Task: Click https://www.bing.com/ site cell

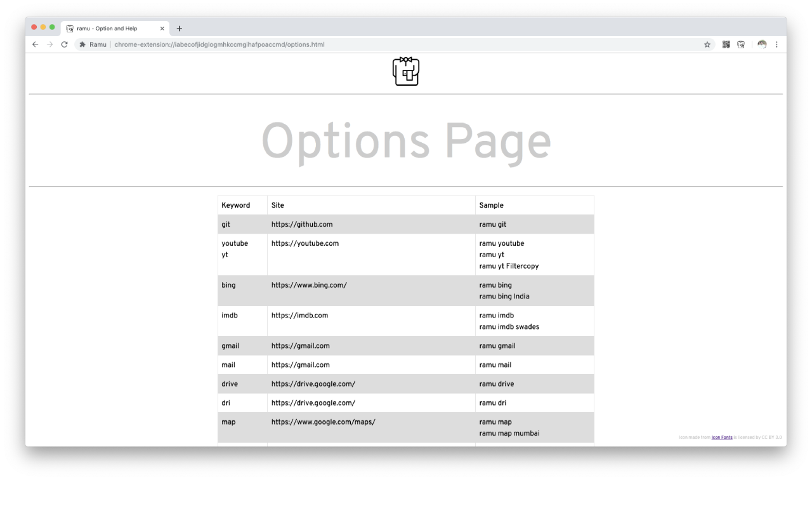Action: point(371,291)
